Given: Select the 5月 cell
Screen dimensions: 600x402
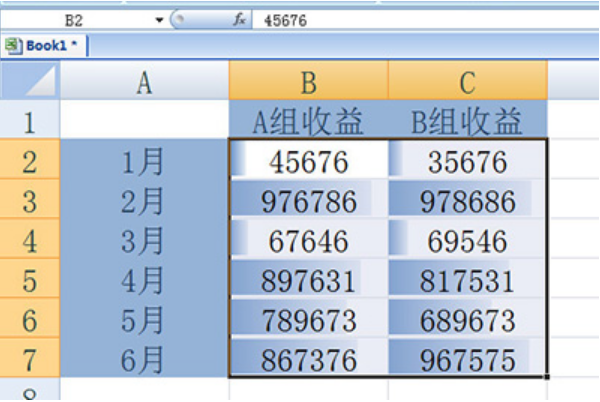Looking at the screenshot, I should click(x=144, y=318).
